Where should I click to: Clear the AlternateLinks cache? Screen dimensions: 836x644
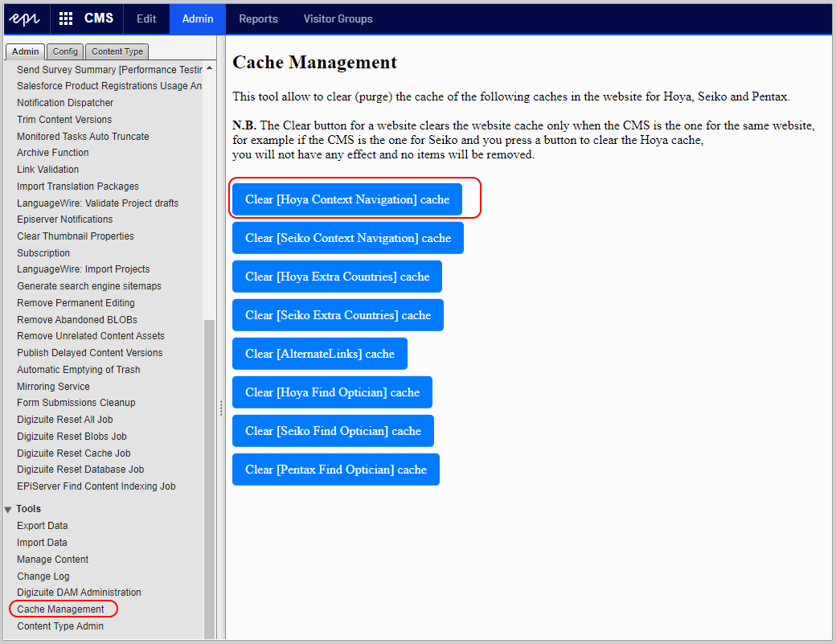[x=319, y=354]
